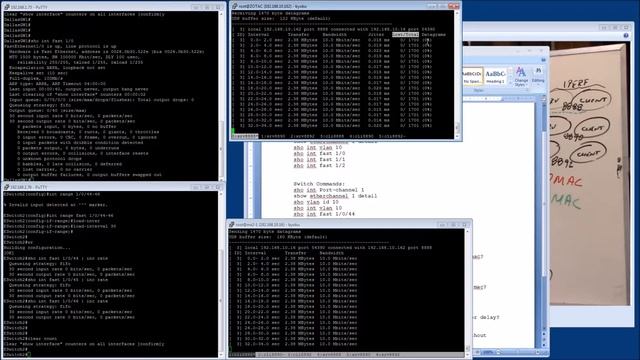Apply the No Spacing style in Word

[472, 76]
